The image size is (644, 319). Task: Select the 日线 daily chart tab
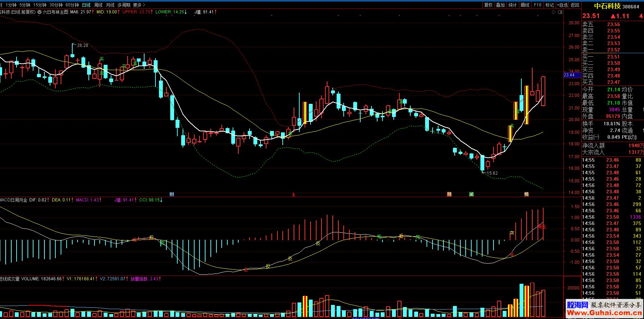coord(86,5)
